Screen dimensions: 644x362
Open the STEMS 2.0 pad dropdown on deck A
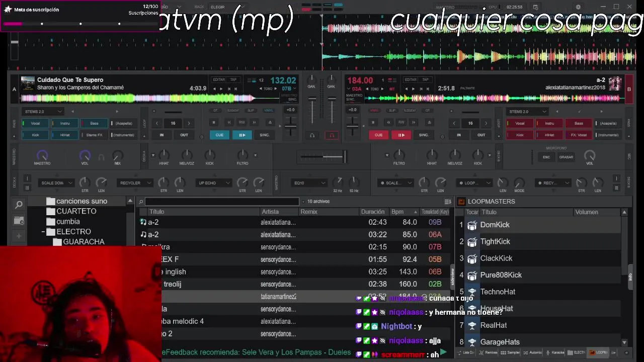[42, 112]
